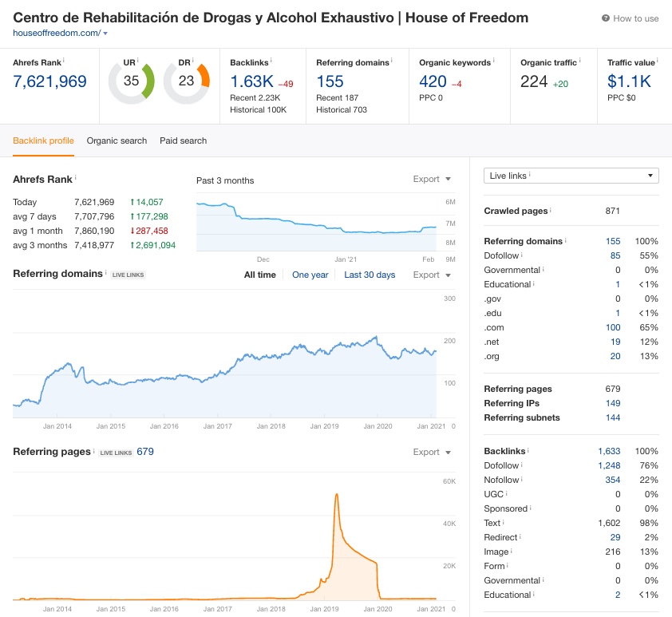Click the How to use help icon
The width and height of the screenshot is (672, 617).
pyautogui.click(x=605, y=18)
